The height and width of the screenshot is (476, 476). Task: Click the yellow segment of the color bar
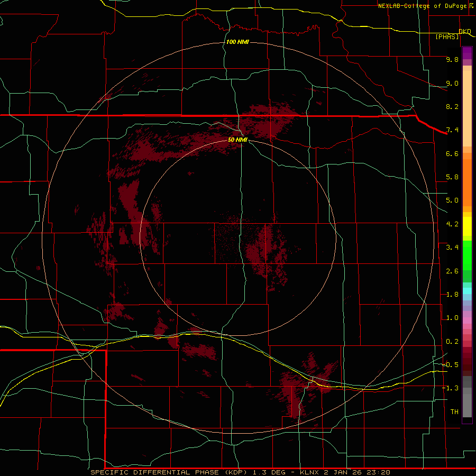point(467,226)
